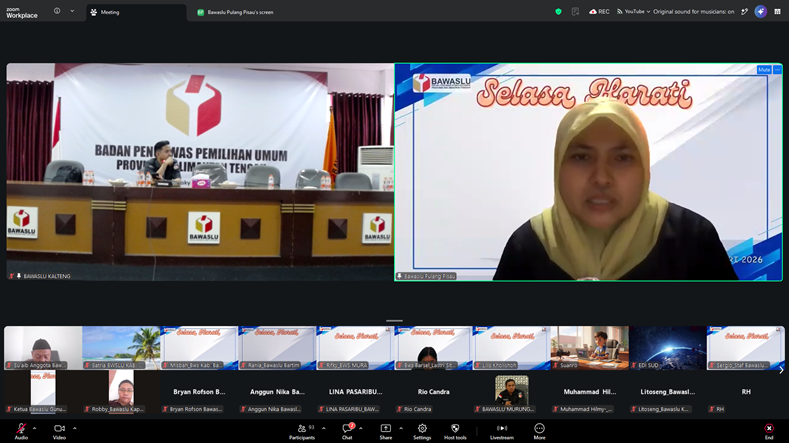The image size is (789, 443).
Task: Open the video options arrow beside Video
Action: [74, 428]
